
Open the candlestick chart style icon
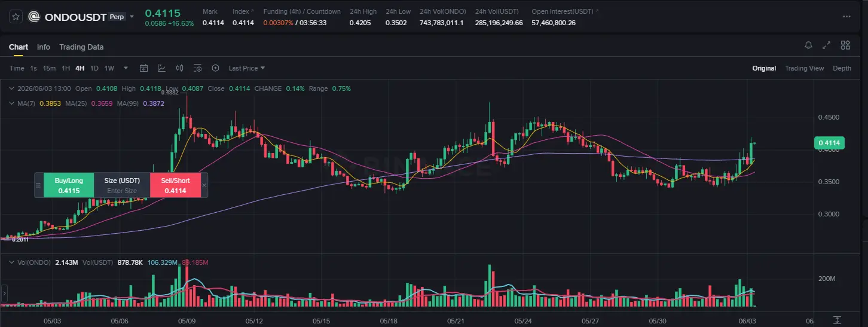coord(179,68)
